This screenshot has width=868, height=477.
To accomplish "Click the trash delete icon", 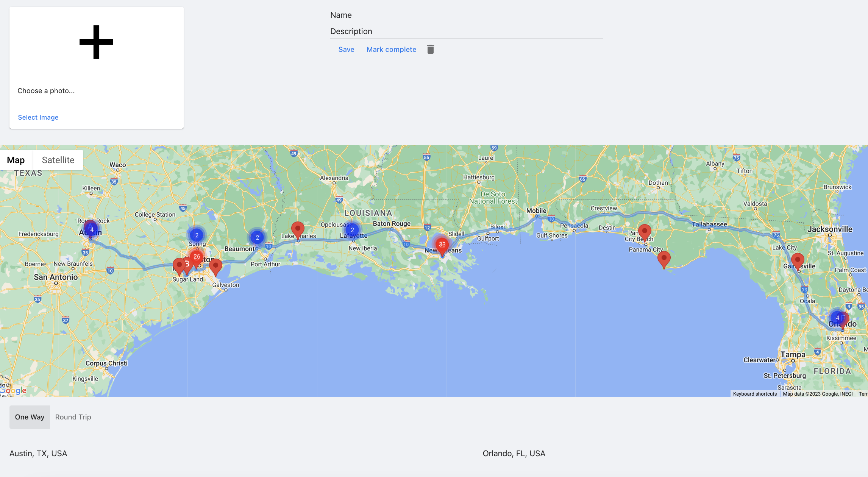I will (431, 49).
